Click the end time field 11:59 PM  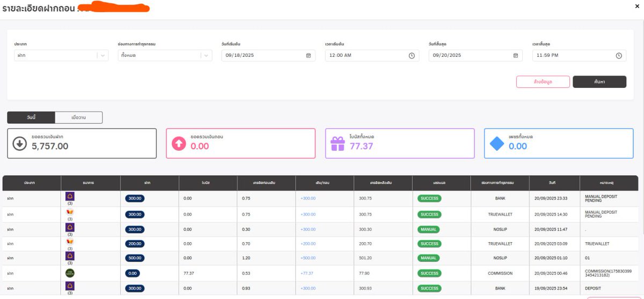tap(579, 55)
